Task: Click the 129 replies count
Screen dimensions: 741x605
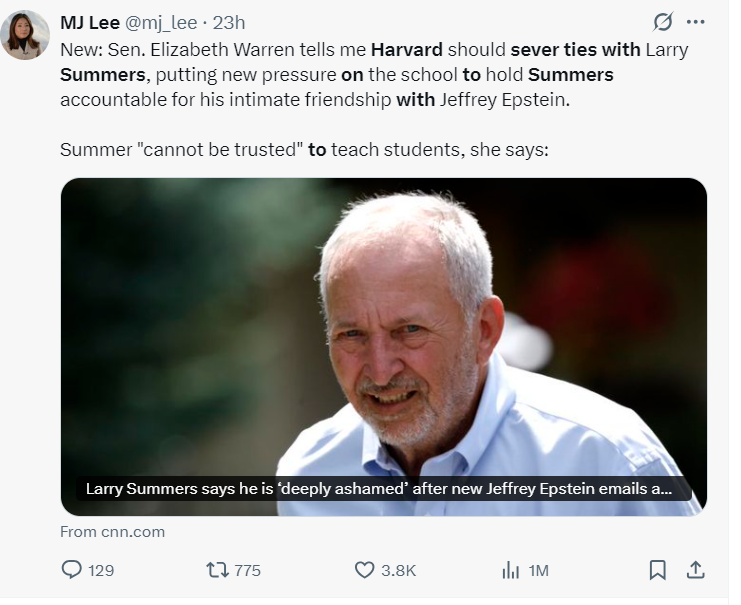Action: (101, 570)
